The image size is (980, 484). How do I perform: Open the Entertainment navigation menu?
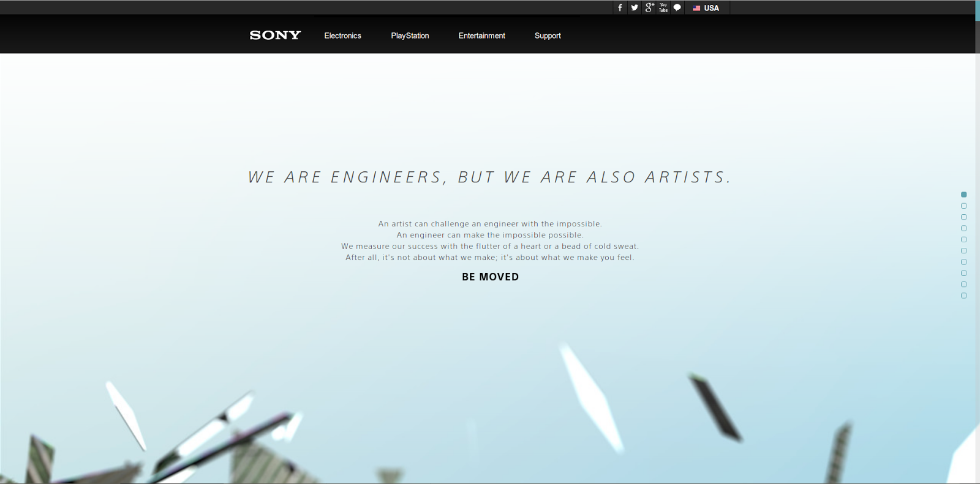point(481,35)
